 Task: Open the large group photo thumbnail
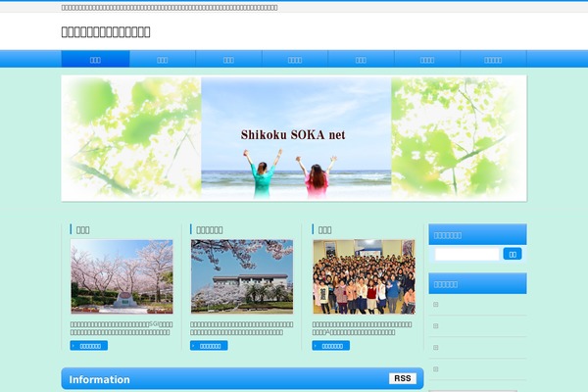(x=365, y=276)
